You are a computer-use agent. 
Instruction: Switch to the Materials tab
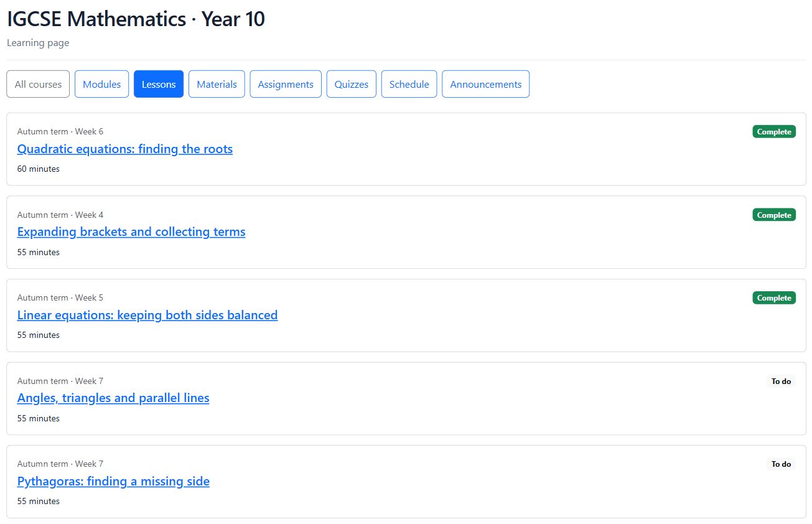pos(217,84)
